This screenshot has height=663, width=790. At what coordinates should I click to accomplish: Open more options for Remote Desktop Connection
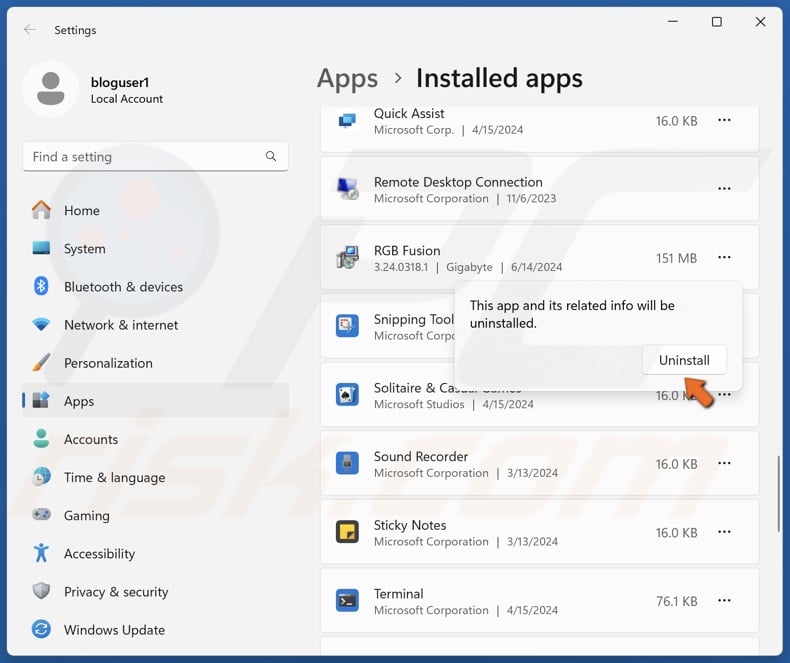pos(724,188)
